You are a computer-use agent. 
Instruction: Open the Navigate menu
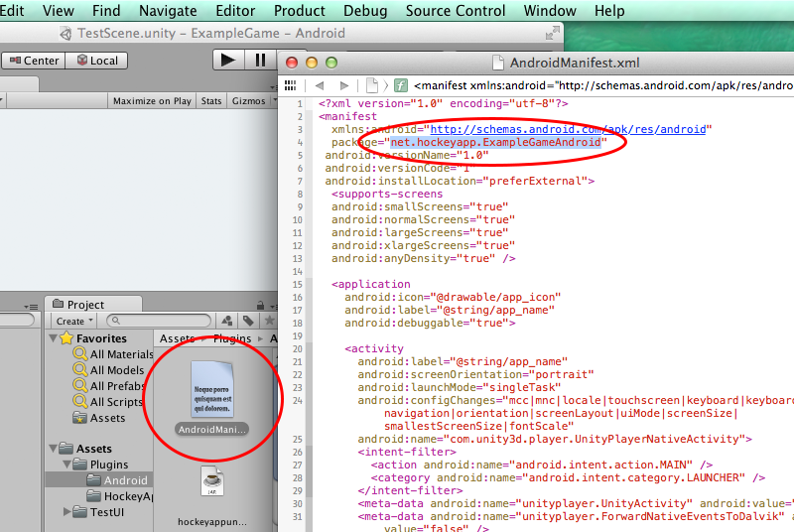[x=168, y=11]
